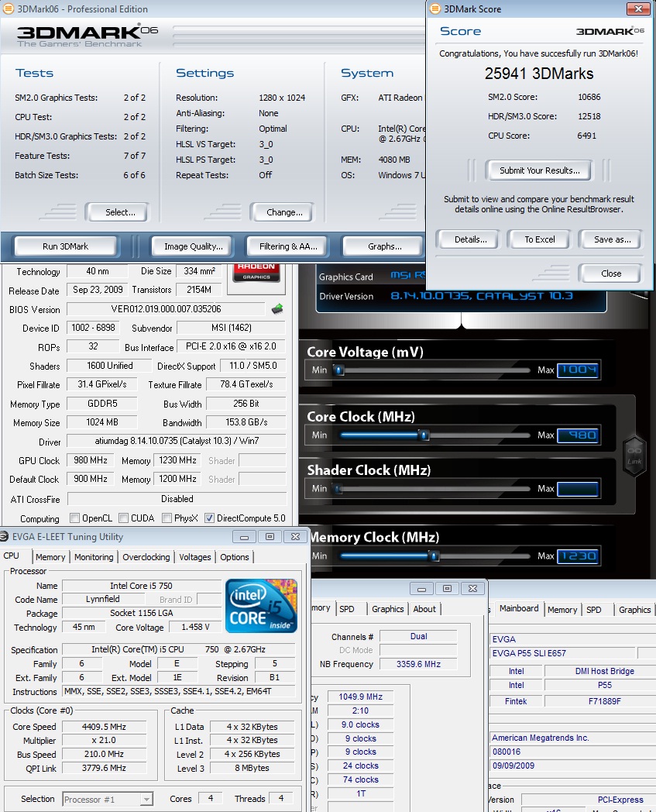Open the Overclocking tab in E-LEET
This screenshot has width=656, height=812.
(x=146, y=556)
